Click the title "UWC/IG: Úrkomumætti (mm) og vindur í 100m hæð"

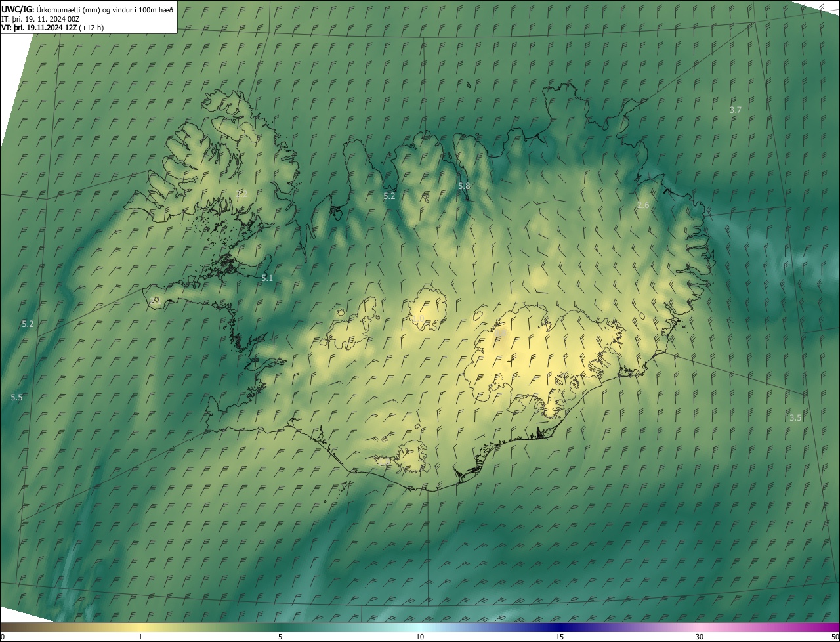click(87, 9)
